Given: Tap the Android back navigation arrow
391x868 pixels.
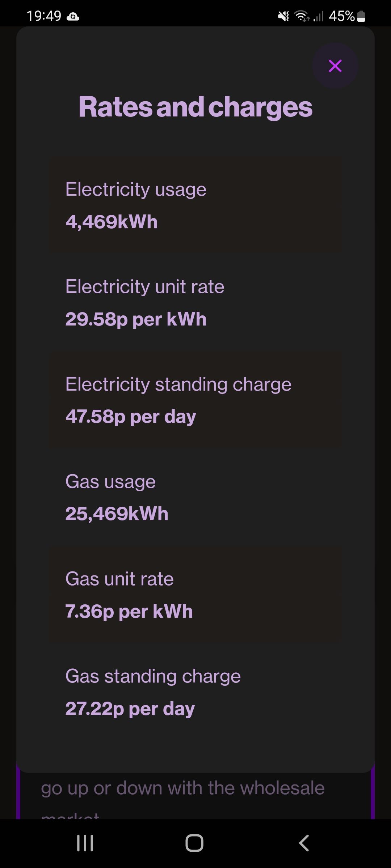Looking at the screenshot, I should (304, 843).
